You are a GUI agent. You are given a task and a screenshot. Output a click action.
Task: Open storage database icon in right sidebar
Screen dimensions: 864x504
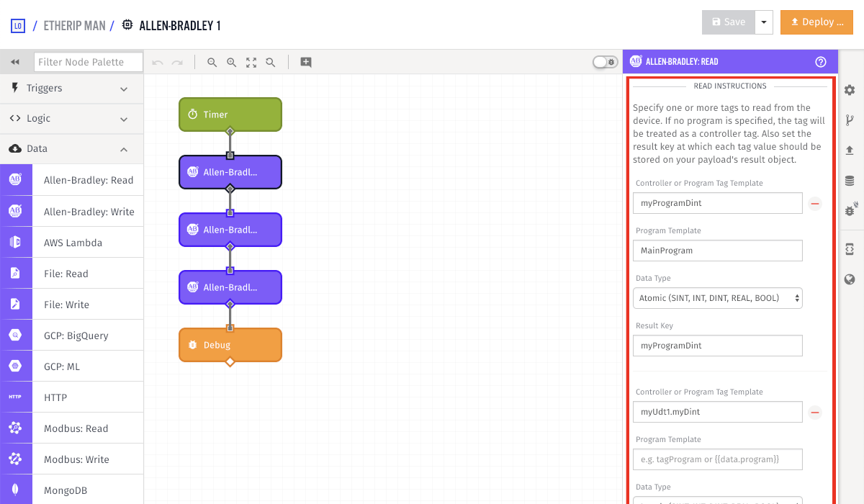coord(850,181)
